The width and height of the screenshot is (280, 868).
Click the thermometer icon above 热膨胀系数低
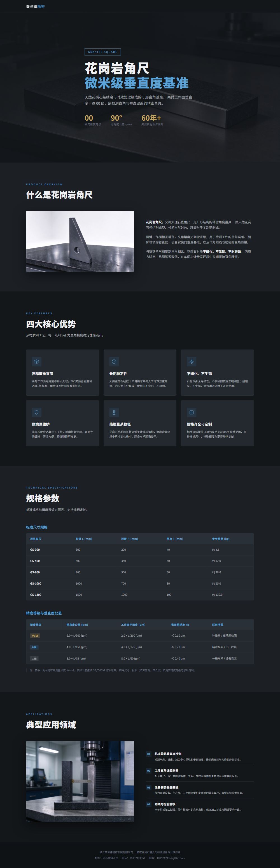[x=114, y=412]
